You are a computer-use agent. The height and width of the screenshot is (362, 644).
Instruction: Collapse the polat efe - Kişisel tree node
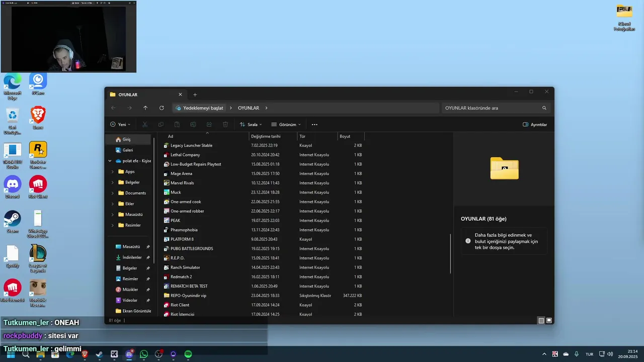(110, 161)
